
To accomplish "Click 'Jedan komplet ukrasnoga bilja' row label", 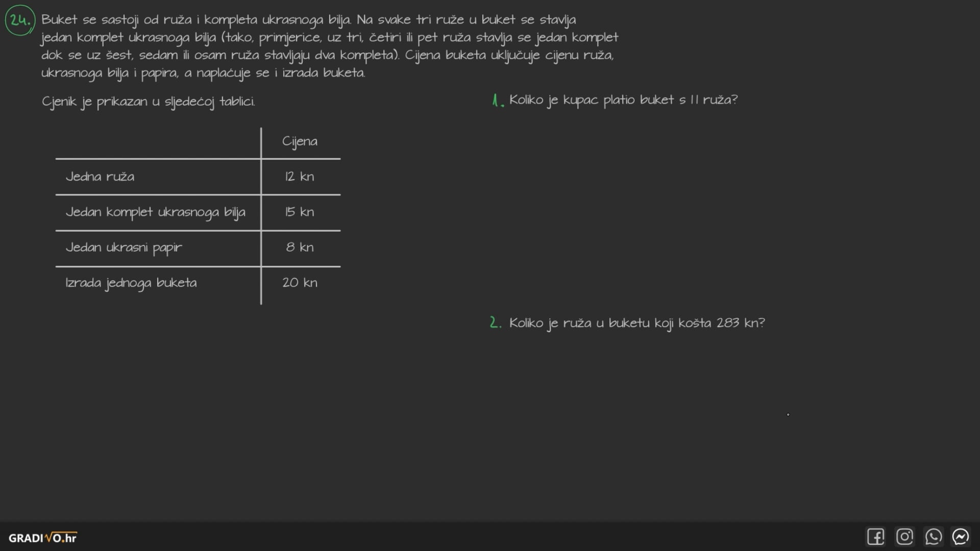I will [x=155, y=212].
